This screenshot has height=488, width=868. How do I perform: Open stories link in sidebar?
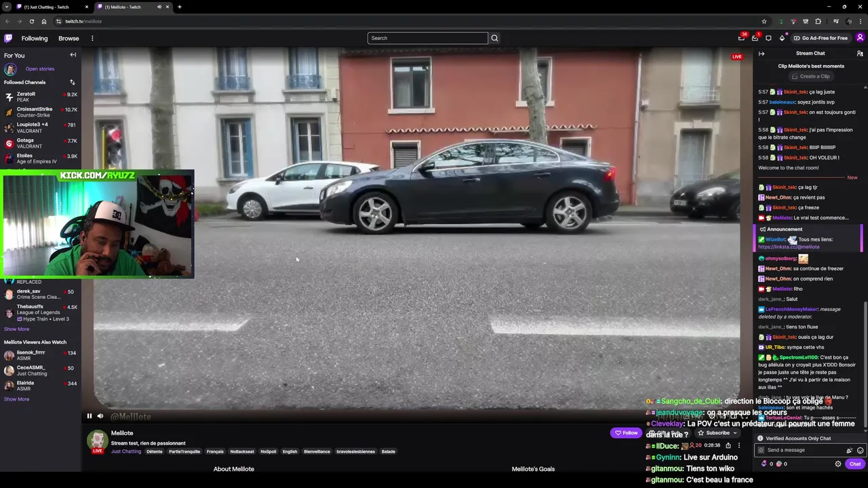pyautogui.click(x=40, y=68)
